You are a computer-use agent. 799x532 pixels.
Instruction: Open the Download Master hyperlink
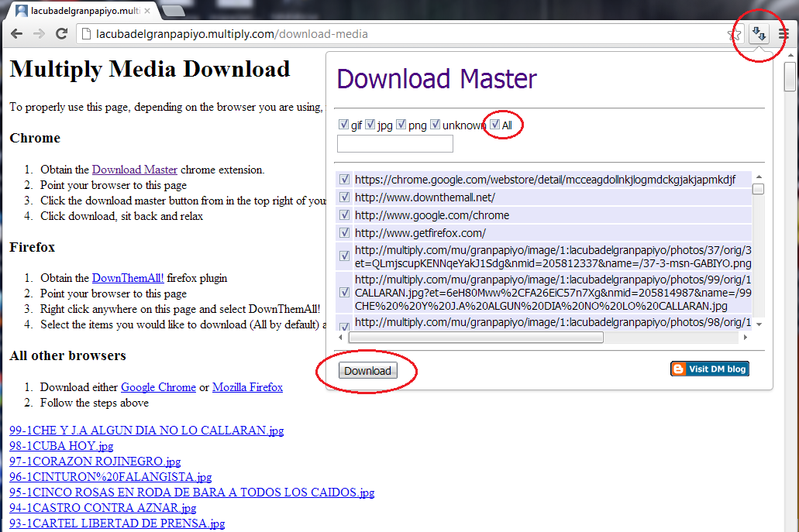pos(135,170)
